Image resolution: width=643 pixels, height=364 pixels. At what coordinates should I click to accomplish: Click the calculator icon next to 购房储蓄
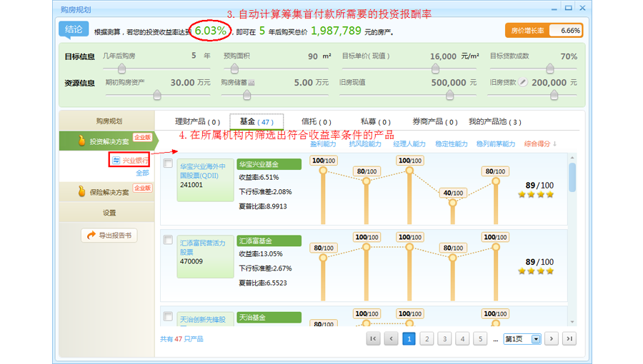pyautogui.click(x=251, y=83)
